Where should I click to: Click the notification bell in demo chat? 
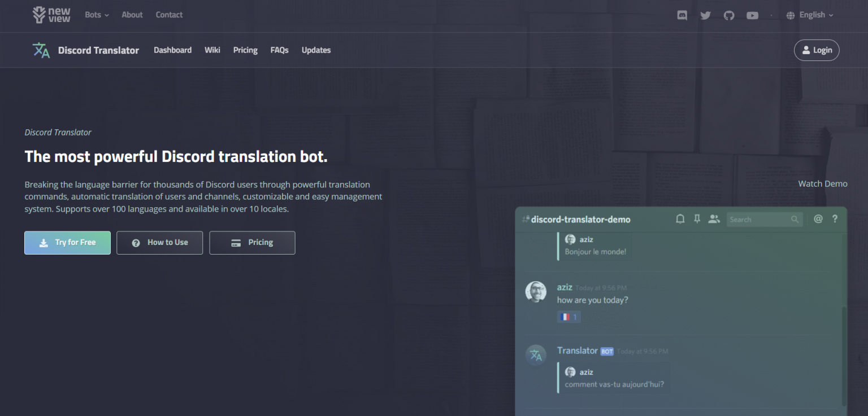point(680,219)
